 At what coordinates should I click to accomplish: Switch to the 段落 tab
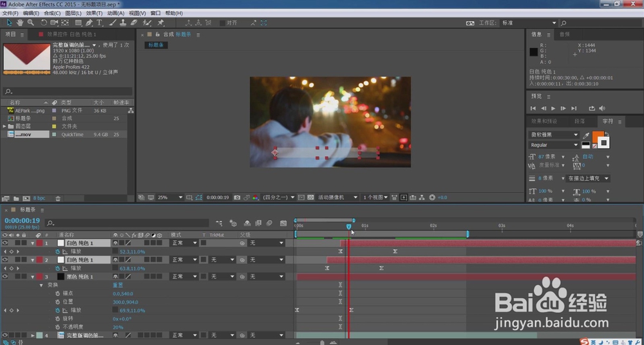click(x=580, y=121)
